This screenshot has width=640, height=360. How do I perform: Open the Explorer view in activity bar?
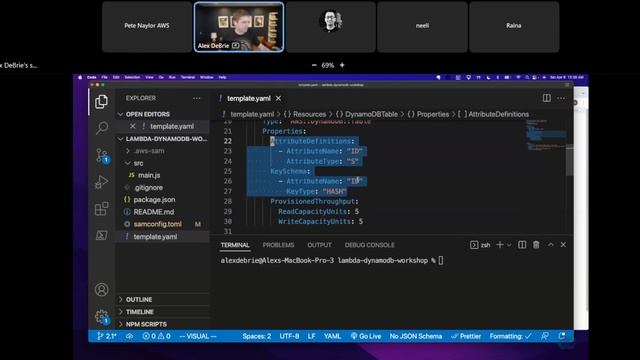click(x=102, y=102)
